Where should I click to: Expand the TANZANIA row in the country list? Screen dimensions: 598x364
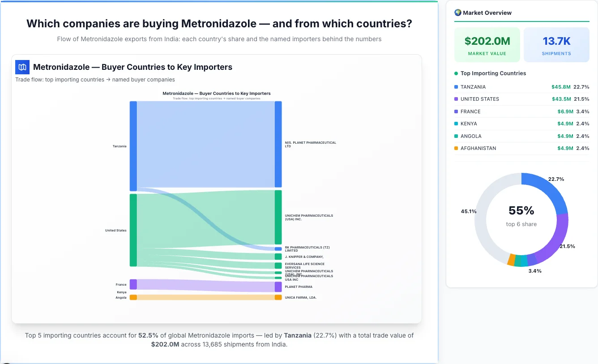click(521, 86)
